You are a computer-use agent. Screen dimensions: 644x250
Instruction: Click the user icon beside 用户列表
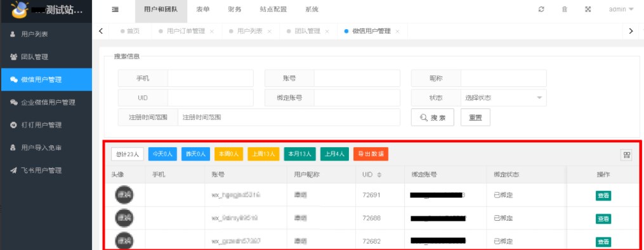[x=13, y=34]
